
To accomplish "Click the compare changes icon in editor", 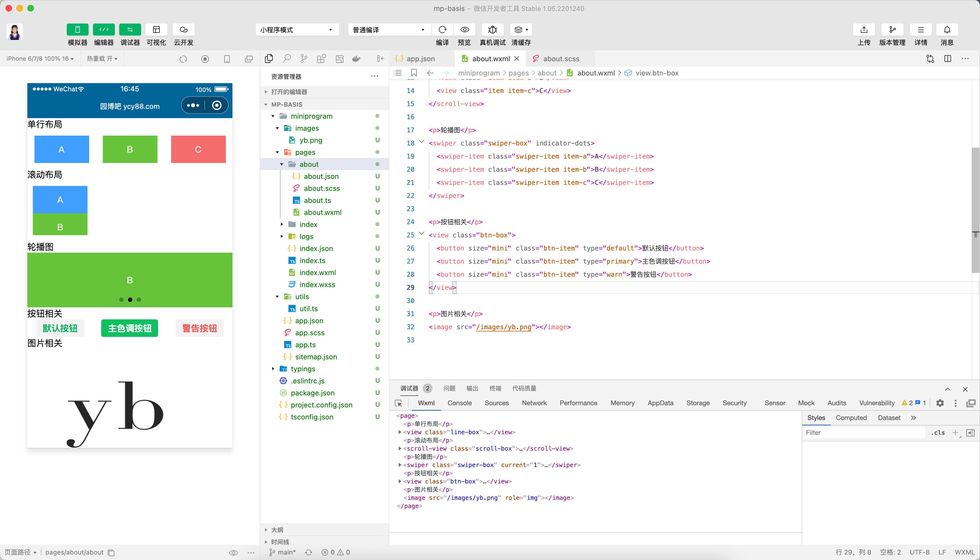I will click(x=930, y=59).
